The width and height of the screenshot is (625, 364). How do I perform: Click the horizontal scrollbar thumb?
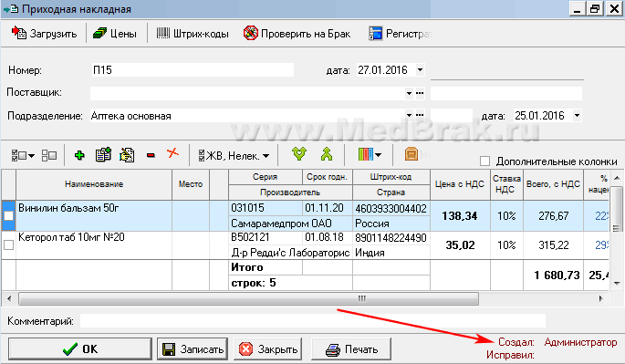(248, 298)
